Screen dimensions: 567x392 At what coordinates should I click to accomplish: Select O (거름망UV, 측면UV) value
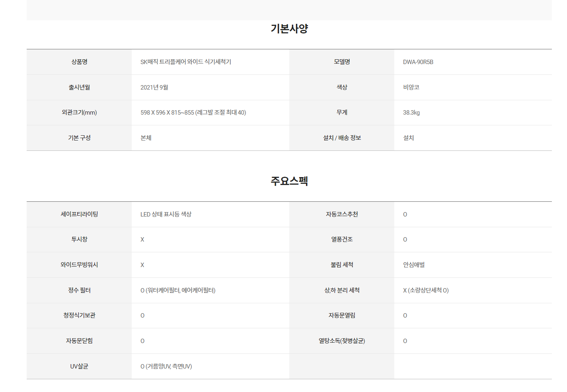point(166,366)
